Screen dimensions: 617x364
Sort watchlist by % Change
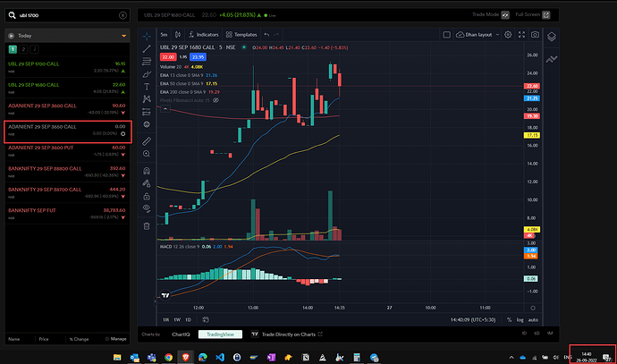click(79, 339)
